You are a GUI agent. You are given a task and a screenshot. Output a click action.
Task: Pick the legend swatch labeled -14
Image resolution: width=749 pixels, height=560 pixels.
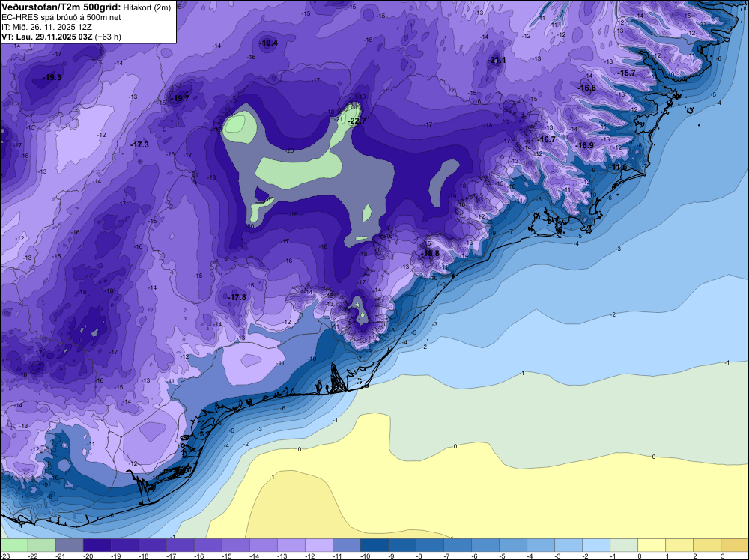coord(263,545)
